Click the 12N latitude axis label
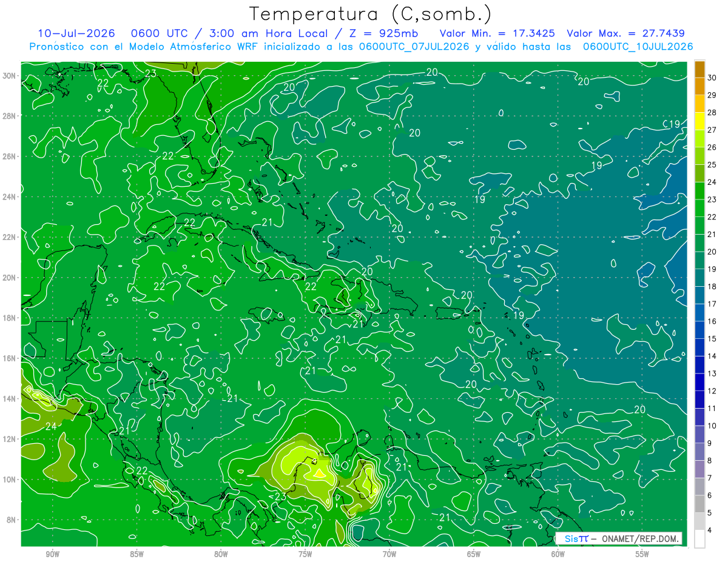This screenshot has width=728, height=562. pos(10,439)
